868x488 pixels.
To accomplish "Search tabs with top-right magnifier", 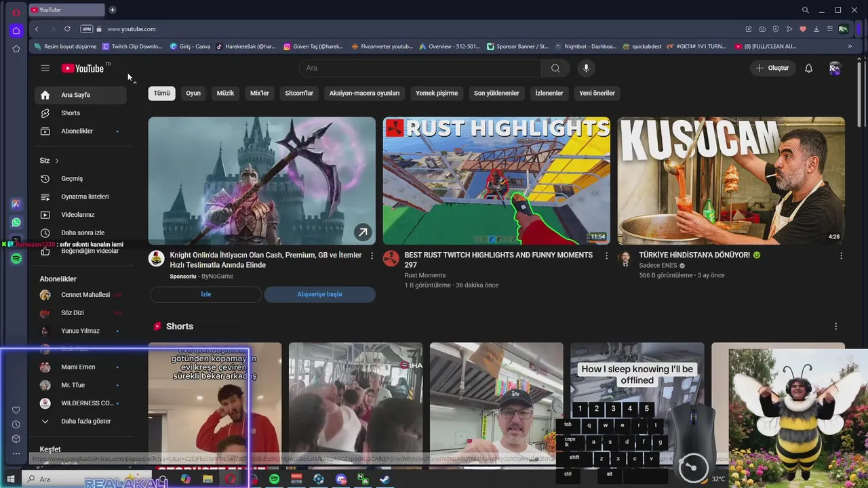I will 806,10.
